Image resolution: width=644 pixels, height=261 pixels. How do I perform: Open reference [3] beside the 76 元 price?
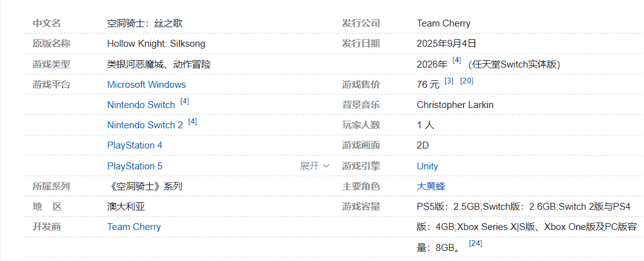(449, 81)
